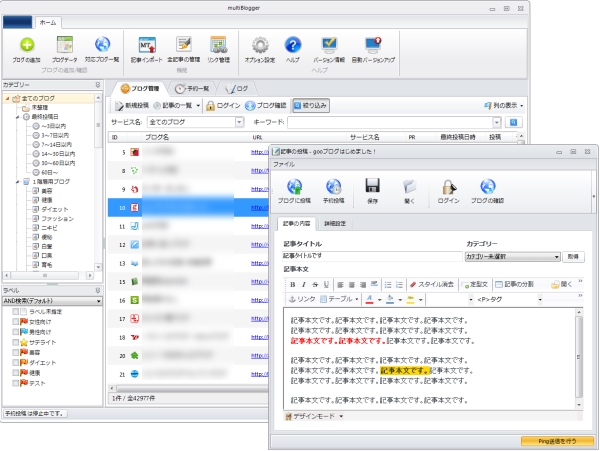Open the カテゴリー未選択 dropdown
The image size is (600, 451).
tap(513, 256)
